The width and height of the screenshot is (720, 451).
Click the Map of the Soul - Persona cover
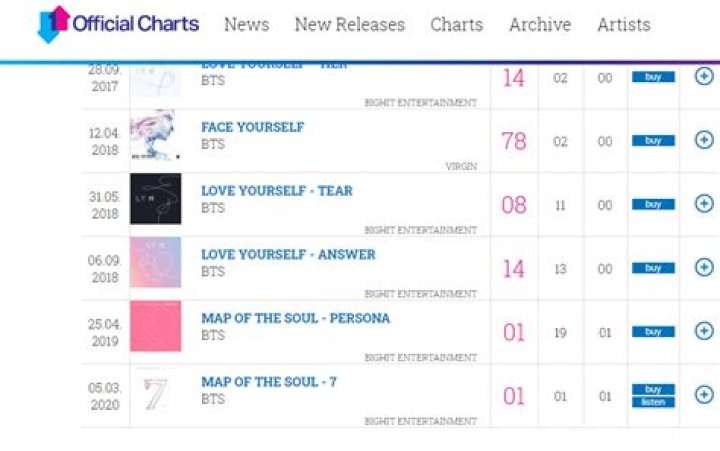click(x=155, y=327)
